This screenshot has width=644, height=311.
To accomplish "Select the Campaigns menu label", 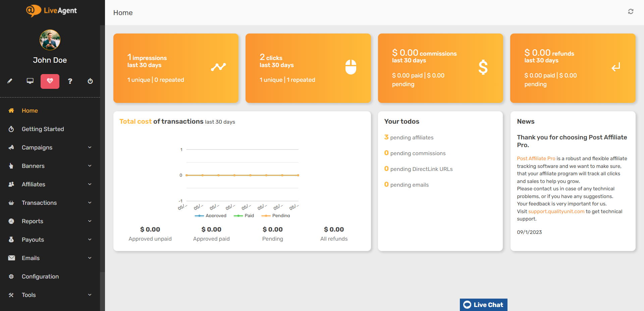I will (x=37, y=147).
